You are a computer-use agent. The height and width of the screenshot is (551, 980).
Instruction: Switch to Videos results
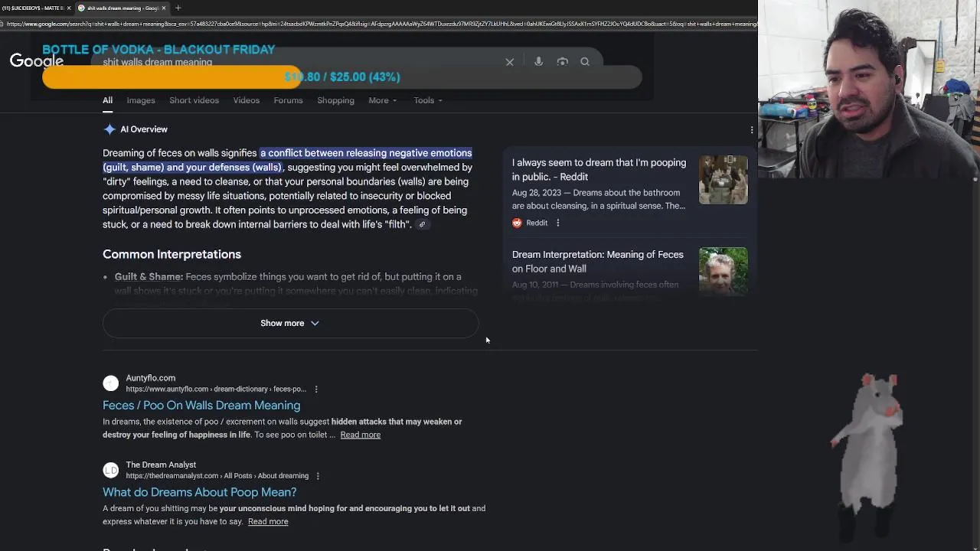247,100
